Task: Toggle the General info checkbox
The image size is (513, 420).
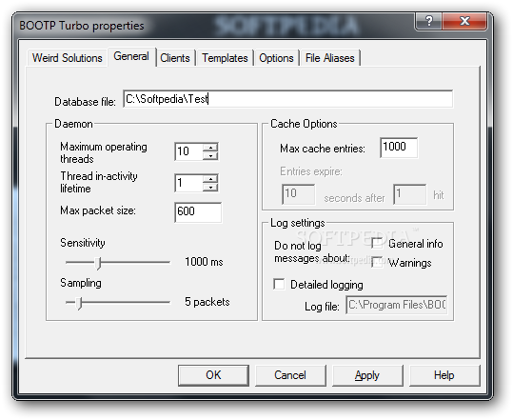Action: coord(377,243)
